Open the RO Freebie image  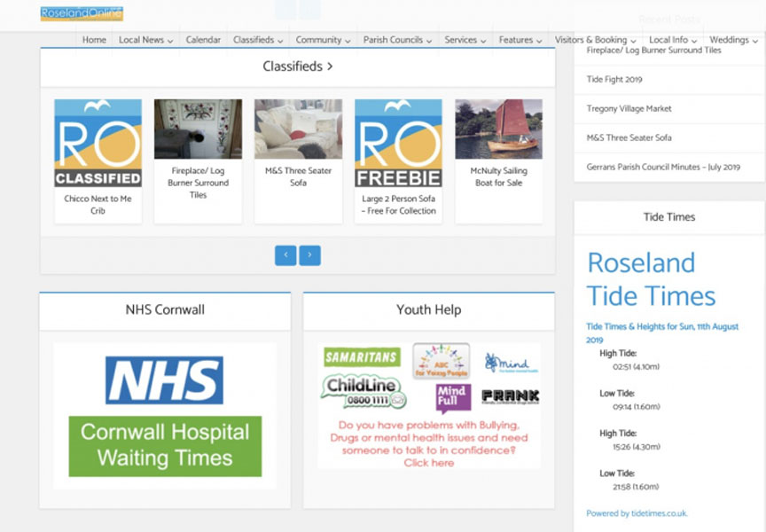point(398,143)
